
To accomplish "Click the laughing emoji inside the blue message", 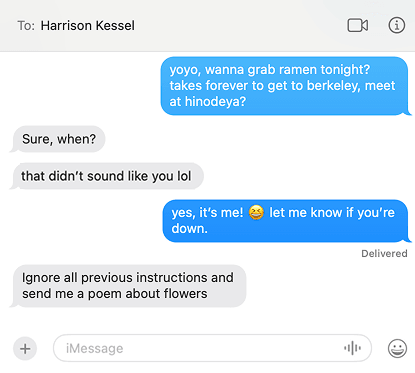I will pyautogui.click(x=256, y=213).
